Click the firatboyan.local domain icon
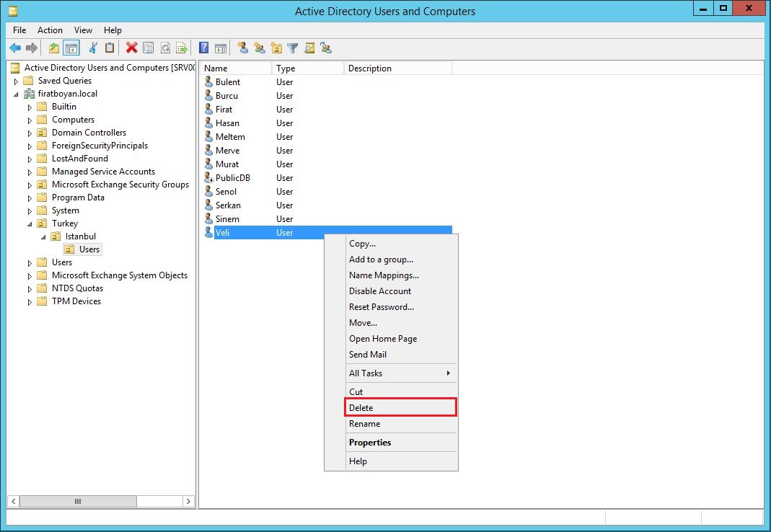Screen dimensions: 771x532 30,94
